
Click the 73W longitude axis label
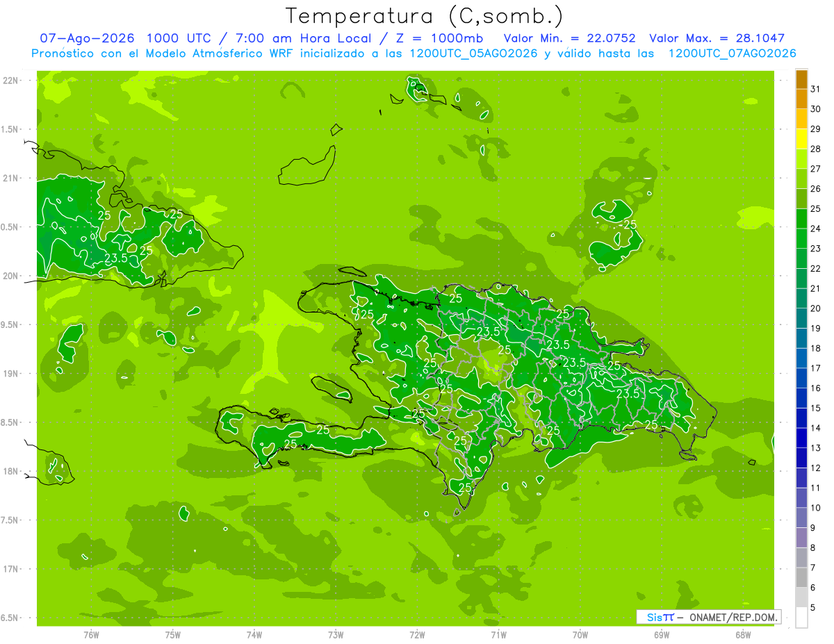coord(336,635)
